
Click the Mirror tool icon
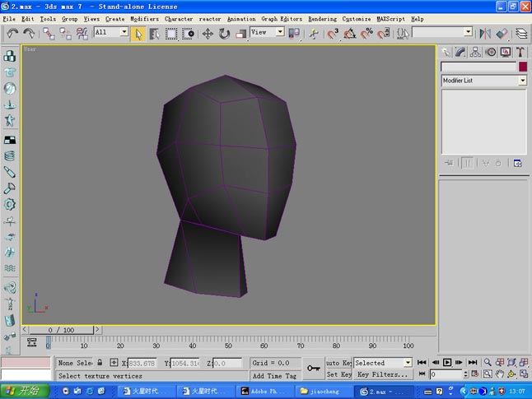click(x=485, y=34)
